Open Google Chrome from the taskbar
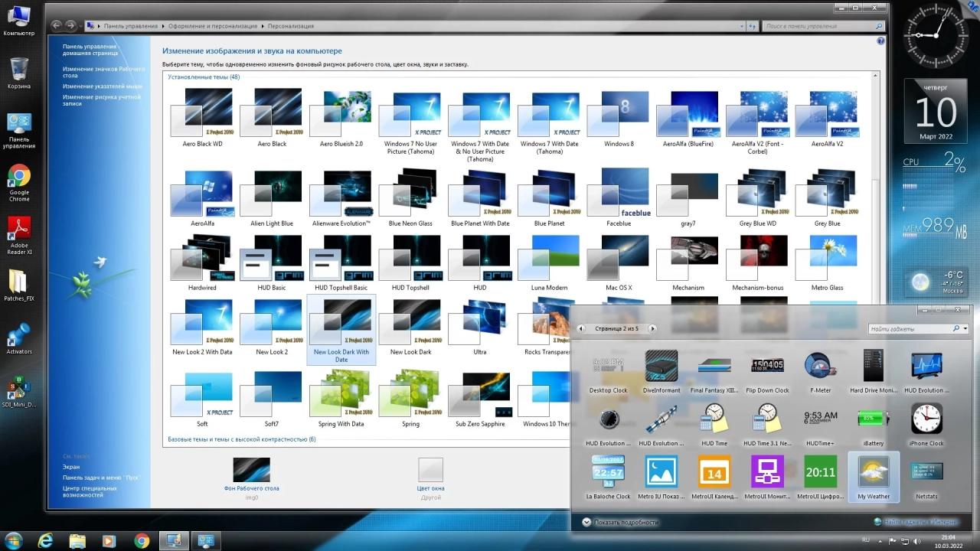 142,540
